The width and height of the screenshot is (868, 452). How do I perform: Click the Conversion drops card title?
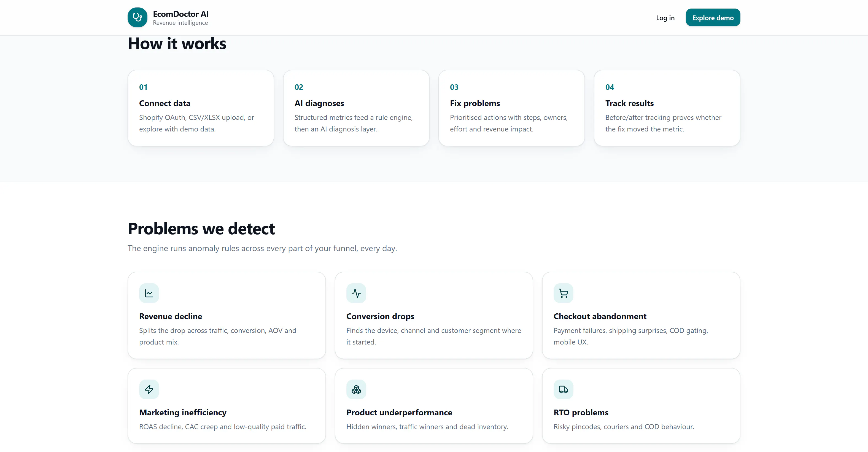[380, 316]
